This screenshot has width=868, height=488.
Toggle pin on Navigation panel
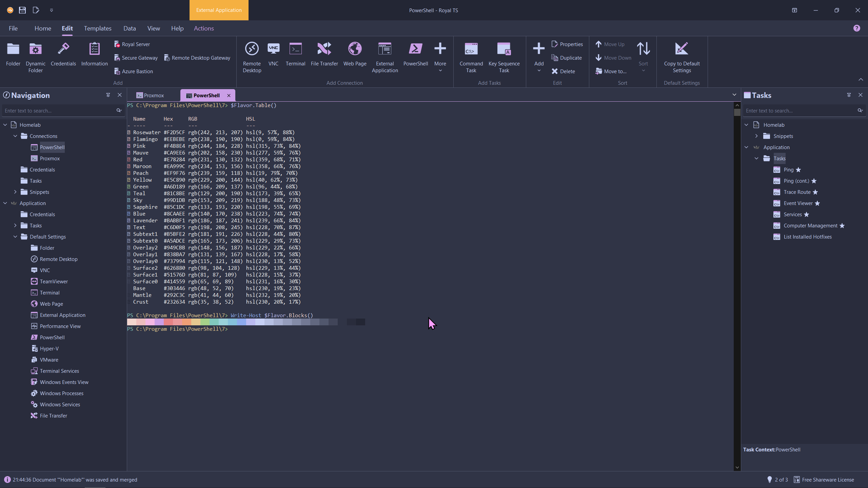click(x=108, y=95)
